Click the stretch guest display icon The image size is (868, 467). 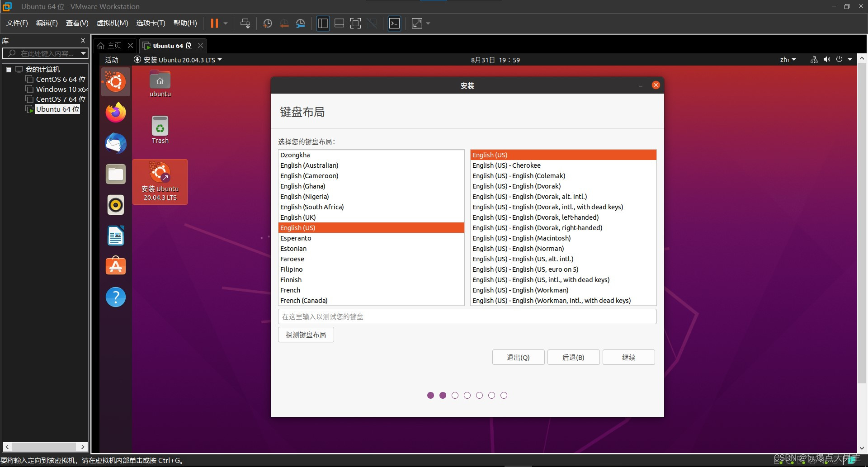(x=417, y=23)
